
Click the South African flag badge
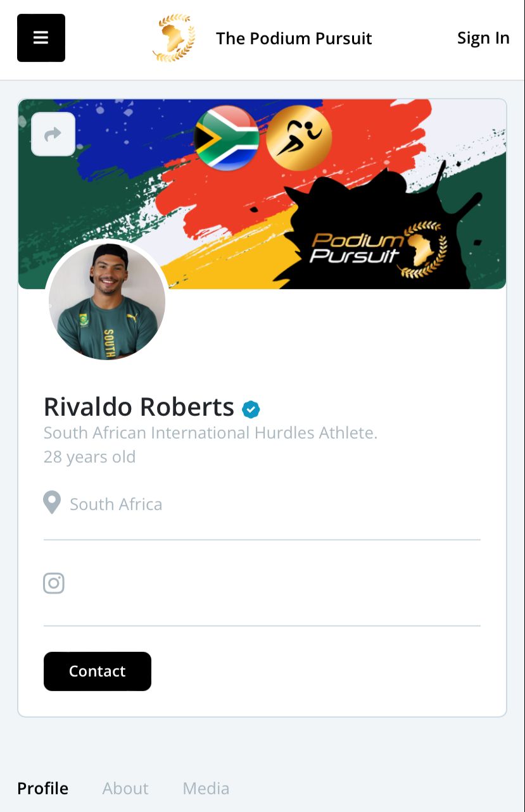(x=226, y=138)
